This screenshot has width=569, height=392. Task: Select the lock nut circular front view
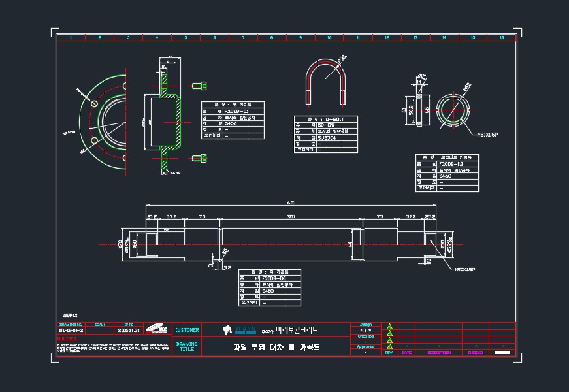(x=453, y=110)
